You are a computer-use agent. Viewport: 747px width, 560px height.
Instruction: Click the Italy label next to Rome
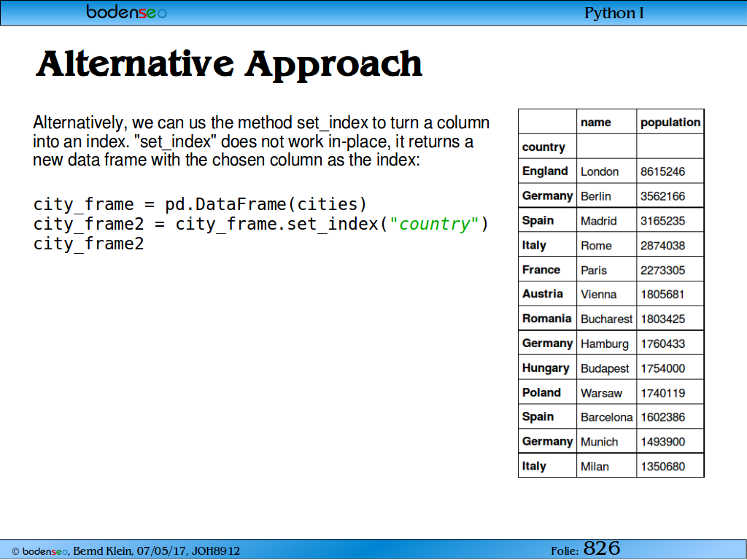(x=534, y=245)
